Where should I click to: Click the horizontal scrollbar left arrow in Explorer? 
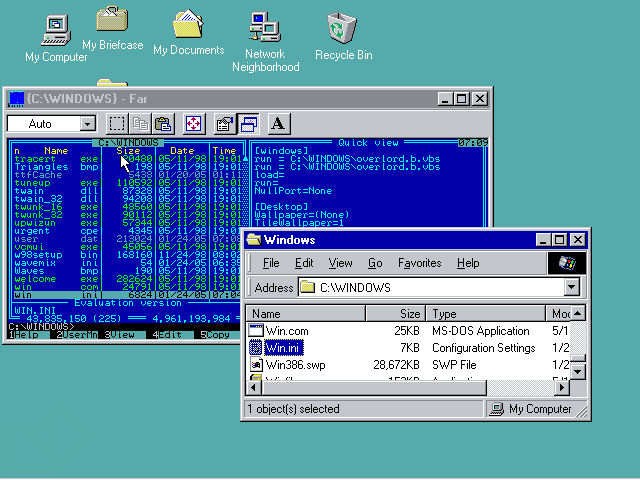(253, 387)
